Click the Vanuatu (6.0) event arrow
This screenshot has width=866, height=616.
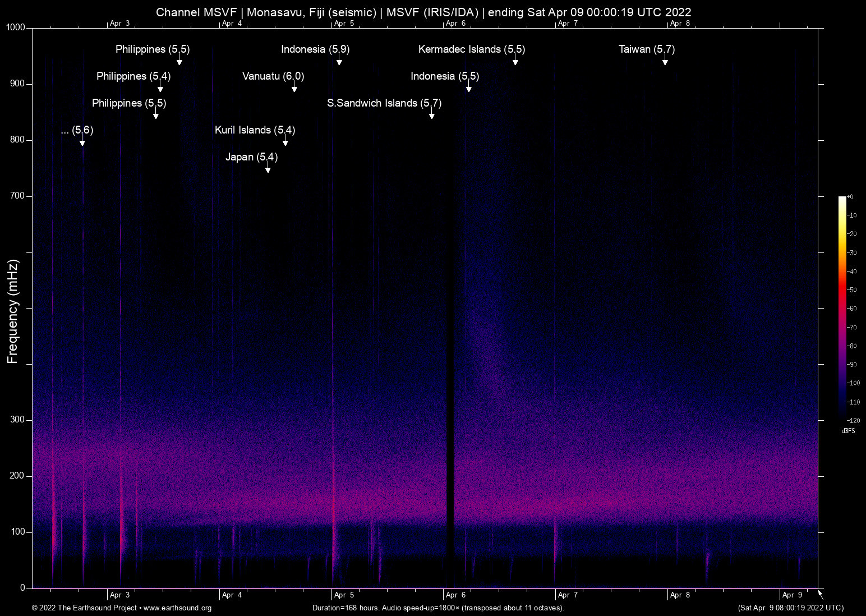coord(295,89)
